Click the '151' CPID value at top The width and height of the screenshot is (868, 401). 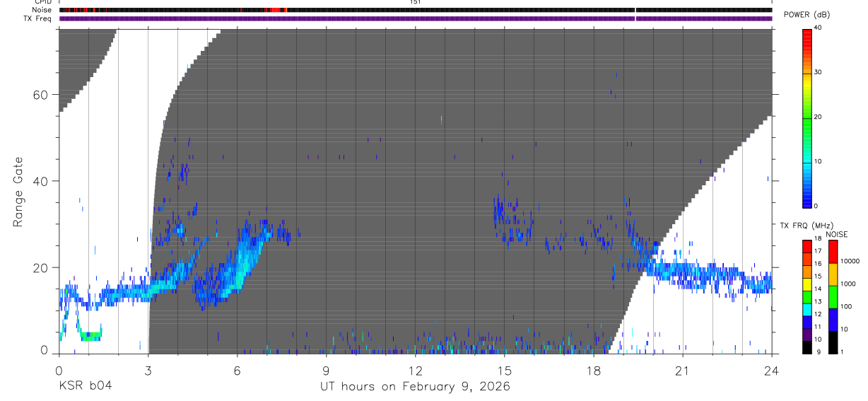click(x=415, y=2)
